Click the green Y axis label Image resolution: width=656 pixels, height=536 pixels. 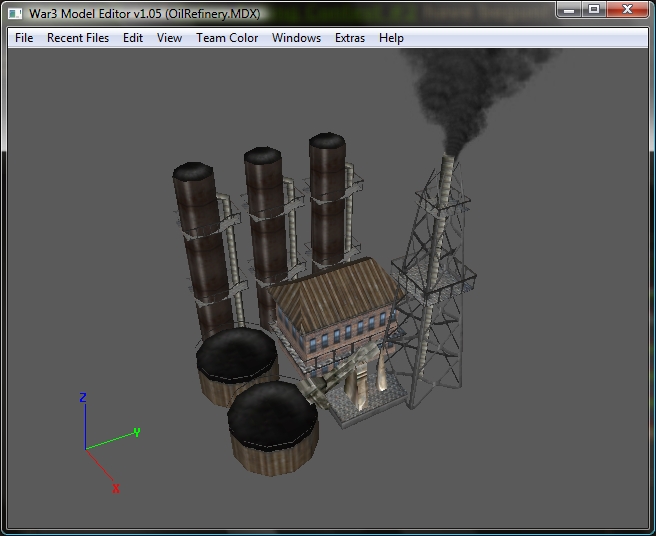[x=136, y=432]
